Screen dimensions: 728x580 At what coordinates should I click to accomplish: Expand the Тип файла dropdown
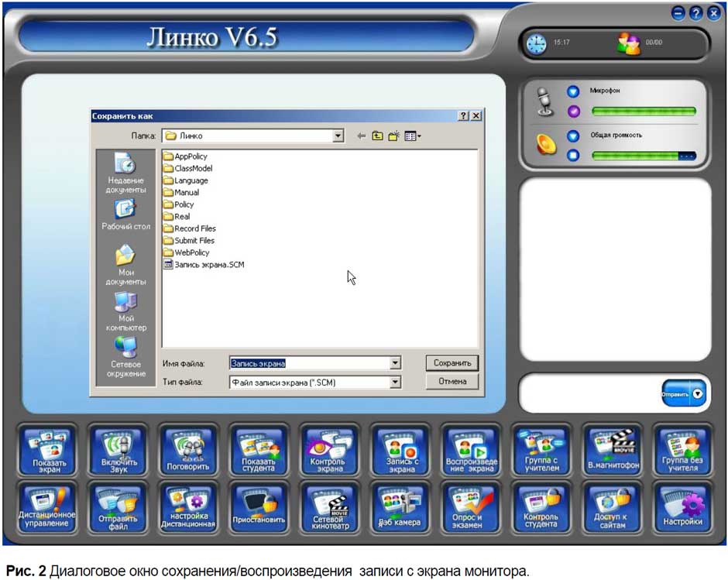coord(395,382)
